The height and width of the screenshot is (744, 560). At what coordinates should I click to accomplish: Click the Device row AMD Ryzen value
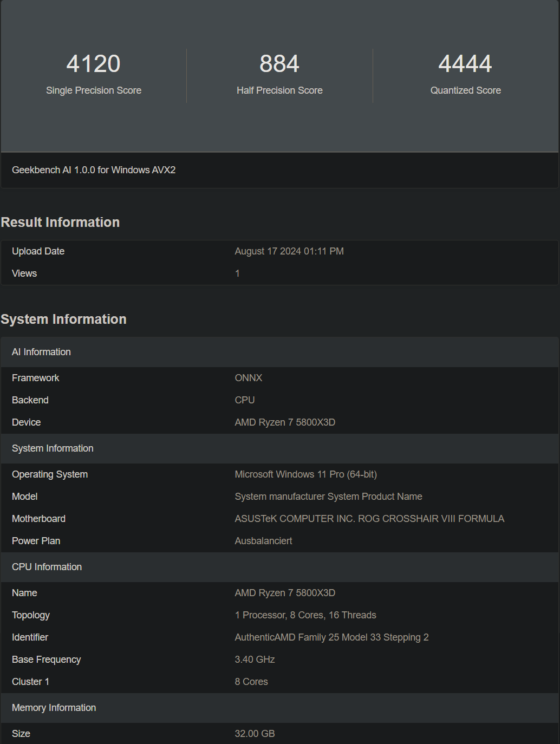click(285, 422)
